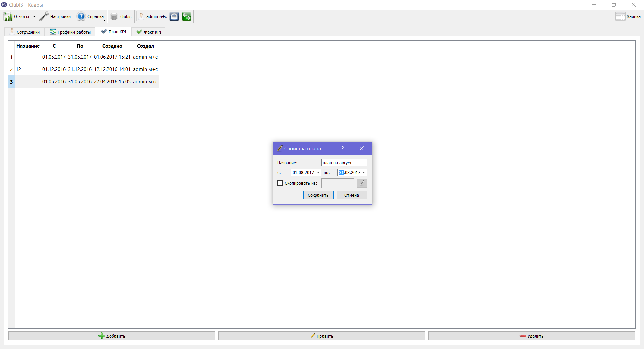Switch to the Факт KPI tab

(x=149, y=32)
